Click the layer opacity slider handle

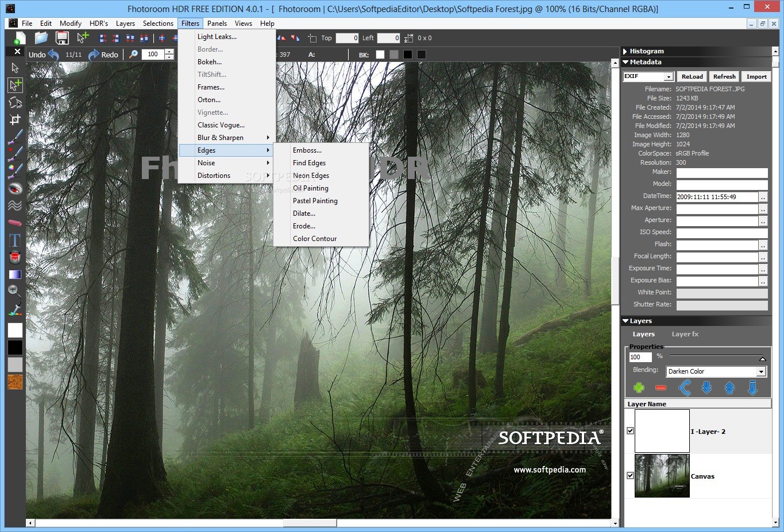click(x=763, y=359)
